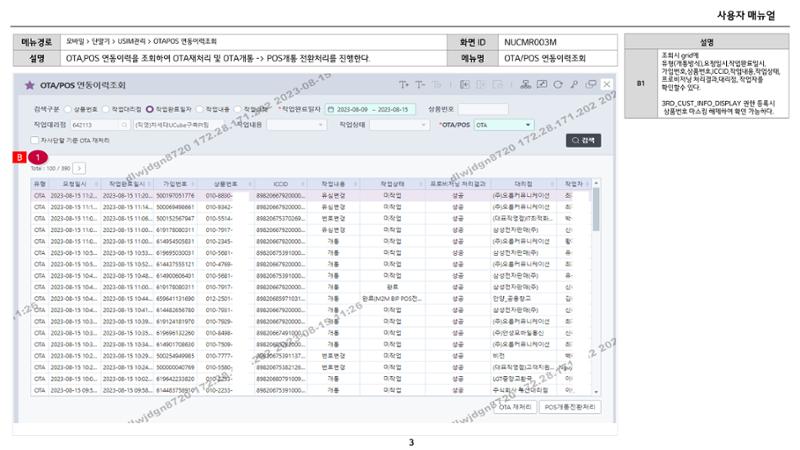
Task: Select the 작업내용 search type radio
Action: tap(199, 109)
